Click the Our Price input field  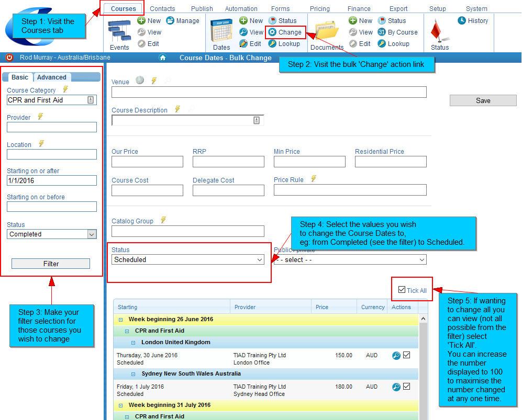(x=148, y=162)
